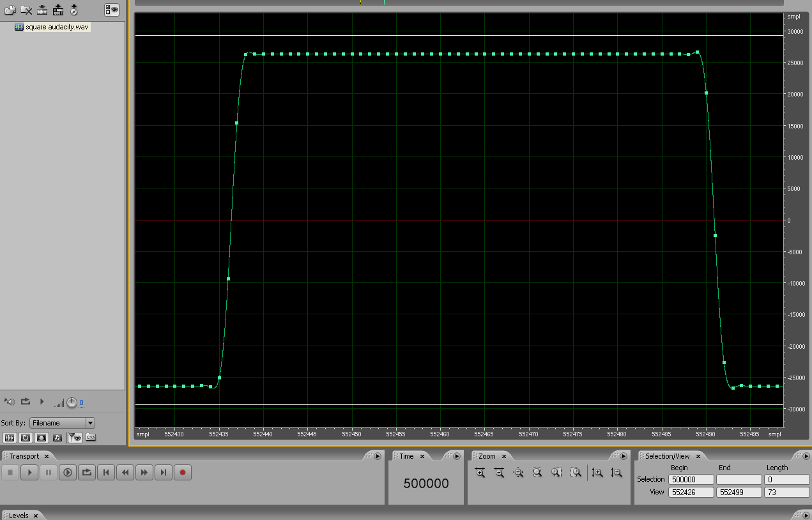Click Zoom To Right Edge Of Selection icon
Screen dimensions: 812x520
click(576, 473)
